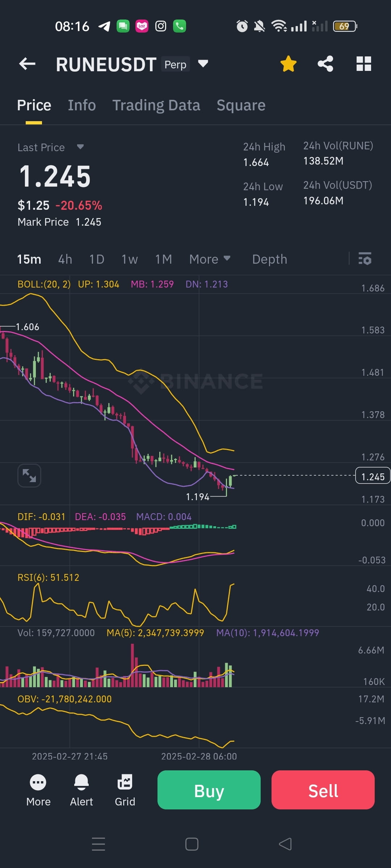391x868 pixels.
Task: Tap the MB: 1.259 Bollinger value
Action: tap(152, 284)
